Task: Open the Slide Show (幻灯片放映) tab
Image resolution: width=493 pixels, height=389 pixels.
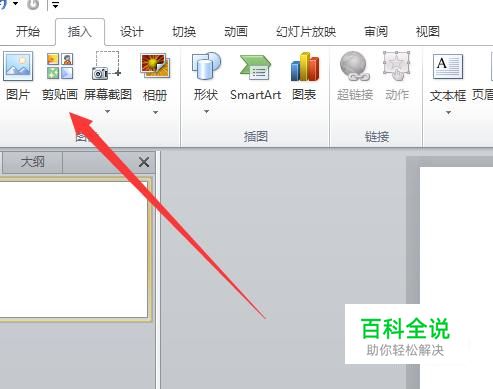Action: click(306, 32)
